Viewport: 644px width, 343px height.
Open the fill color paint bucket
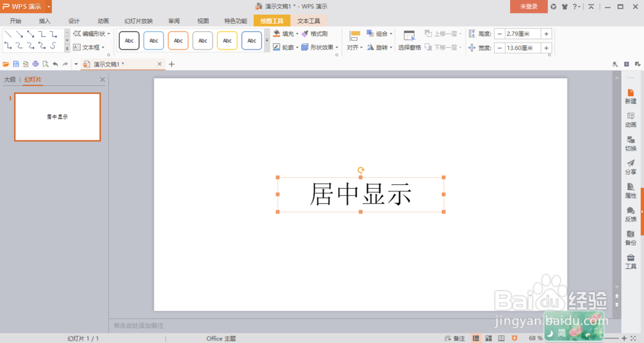(277, 34)
